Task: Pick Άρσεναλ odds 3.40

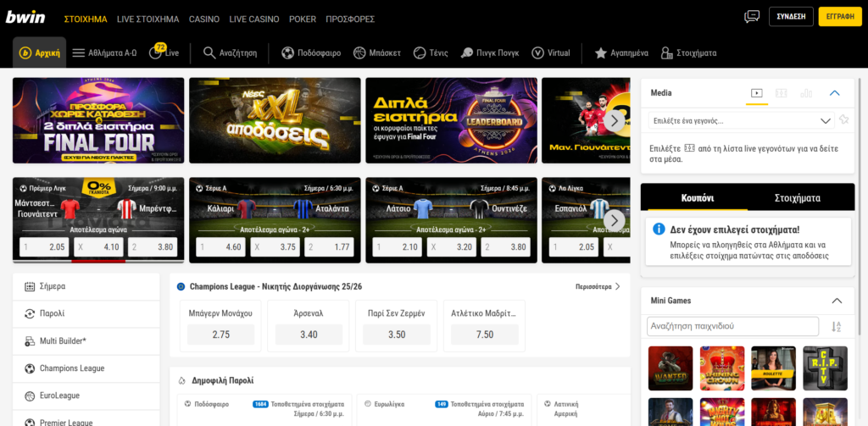Action: [x=309, y=335]
